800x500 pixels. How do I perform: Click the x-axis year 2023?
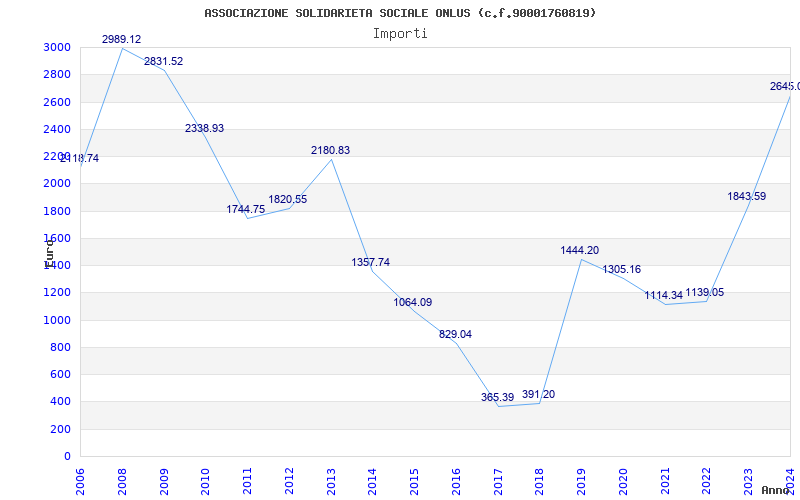point(749,482)
